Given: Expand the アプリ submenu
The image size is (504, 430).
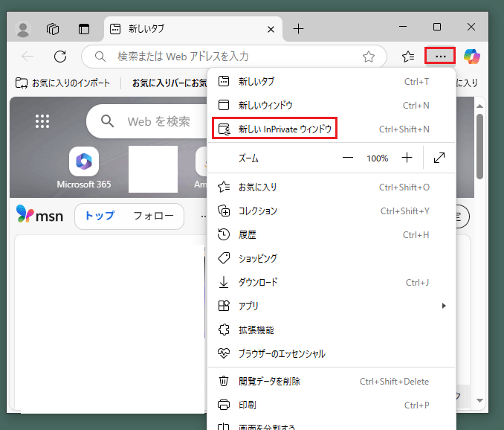Looking at the screenshot, I should pos(332,306).
